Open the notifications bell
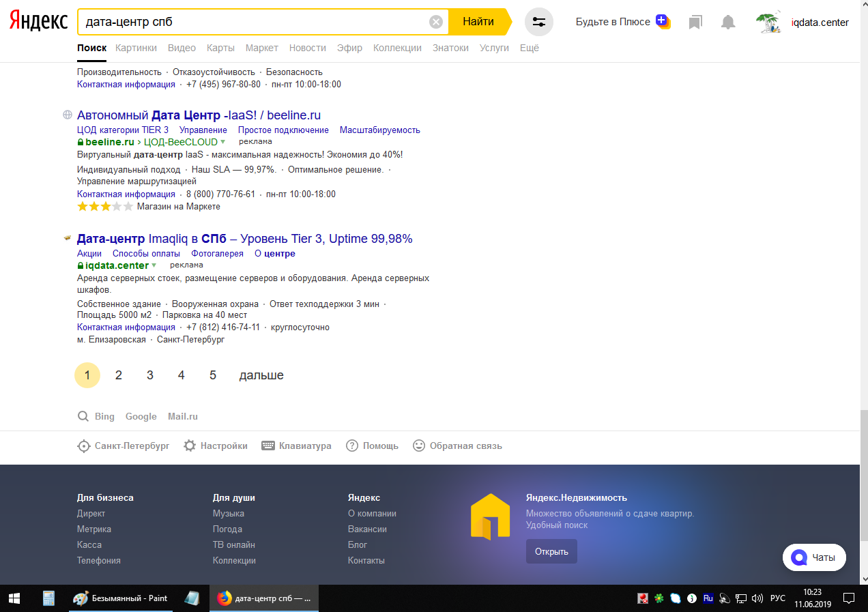This screenshot has width=868, height=612. (x=729, y=23)
